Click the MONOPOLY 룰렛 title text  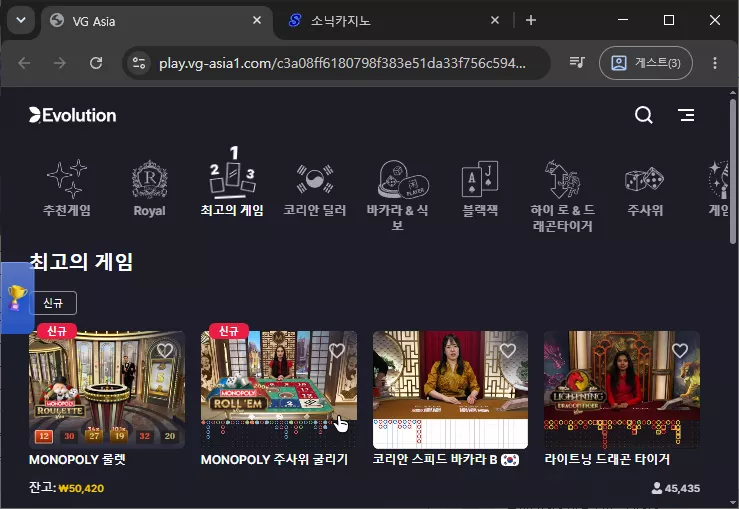(77, 460)
